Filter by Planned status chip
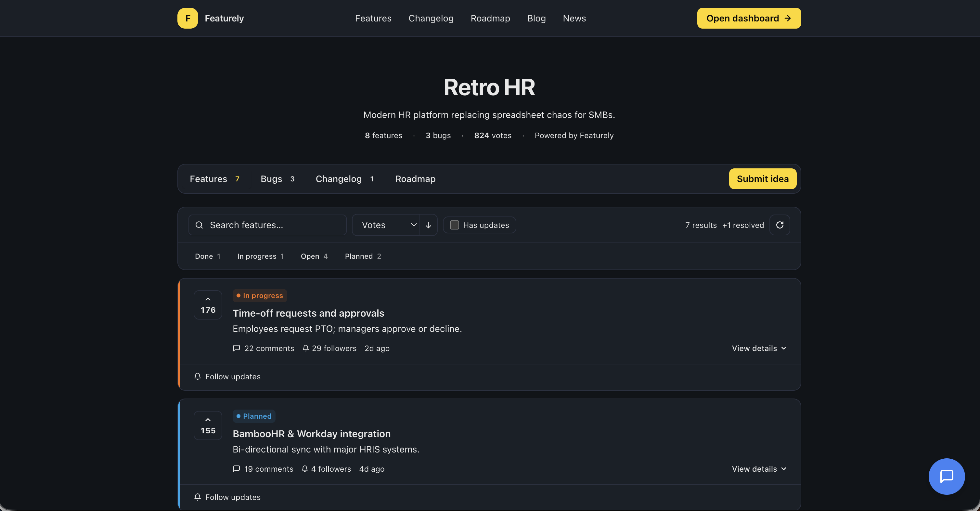The image size is (980, 511). click(x=363, y=256)
